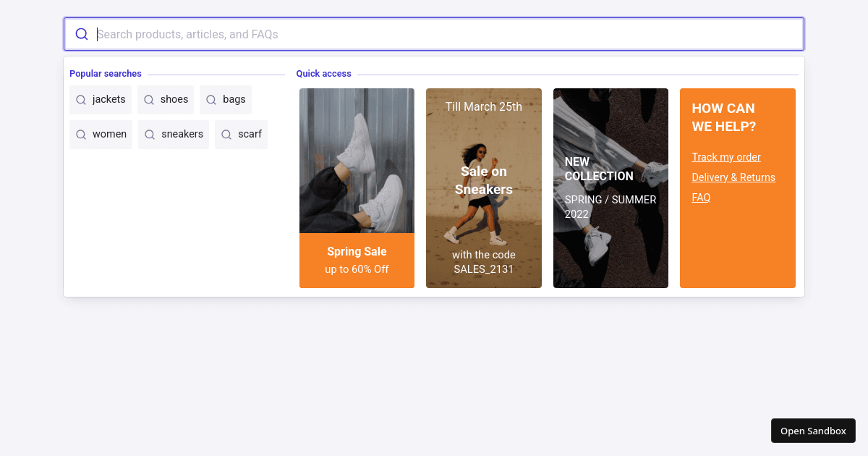Click the Open Sandbox button

point(813,430)
